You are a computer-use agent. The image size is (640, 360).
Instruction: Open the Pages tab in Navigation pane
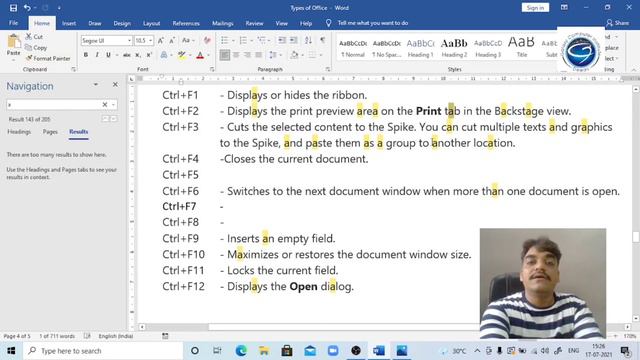click(x=50, y=132)
